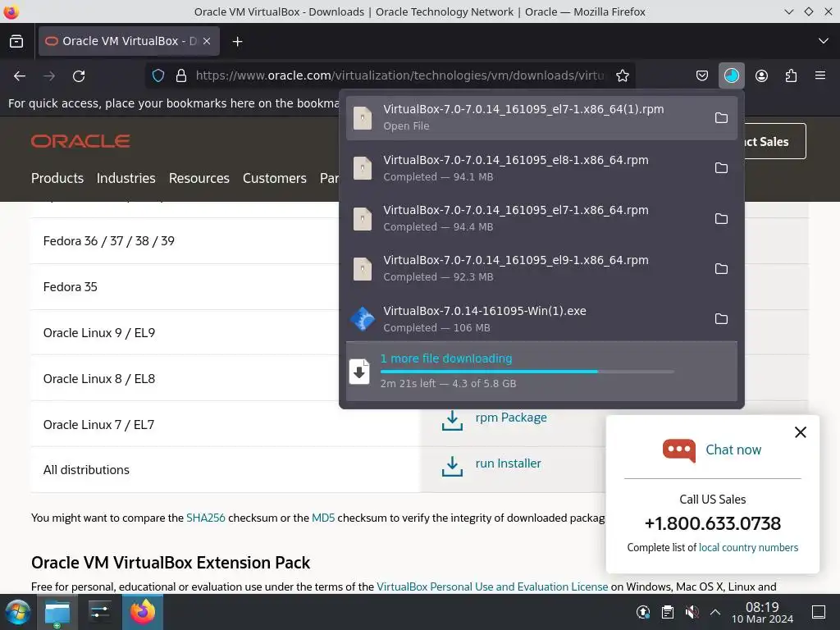Open clipboard tray icon
Viewport: 840px width, 630px height.
pos(668,612)
